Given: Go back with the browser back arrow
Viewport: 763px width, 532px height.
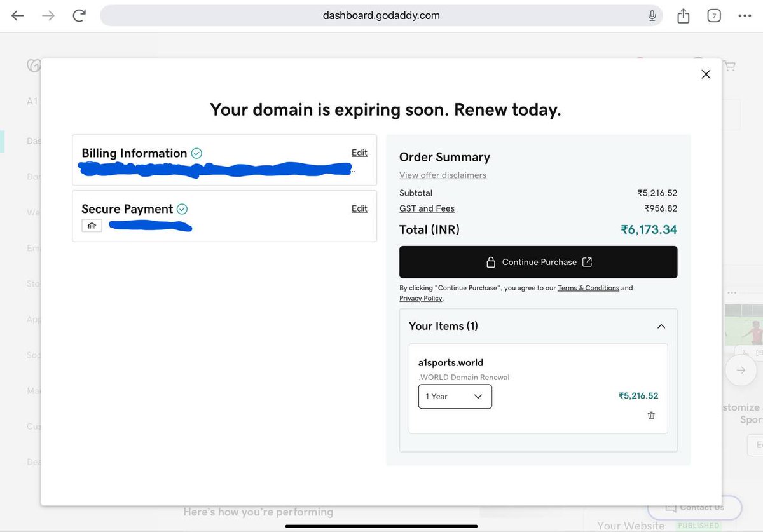Looking at the screenshot, I should (18, 15).
